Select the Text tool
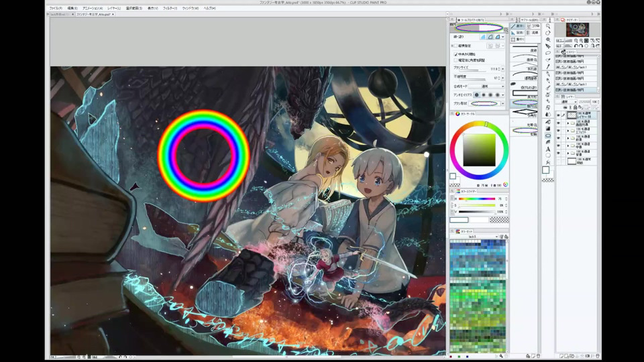Screen dimensions: 644x362 tap(548, 149)
